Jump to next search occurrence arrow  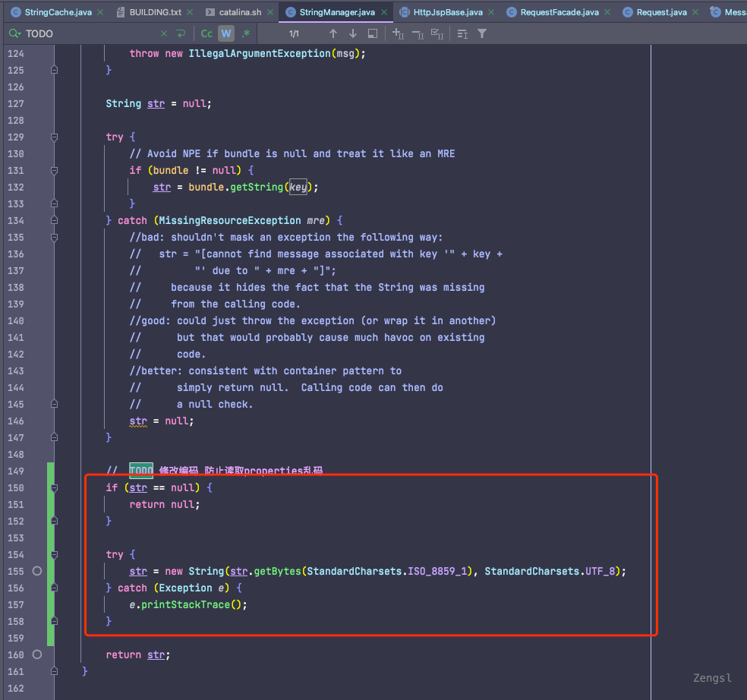pos(352,34)
